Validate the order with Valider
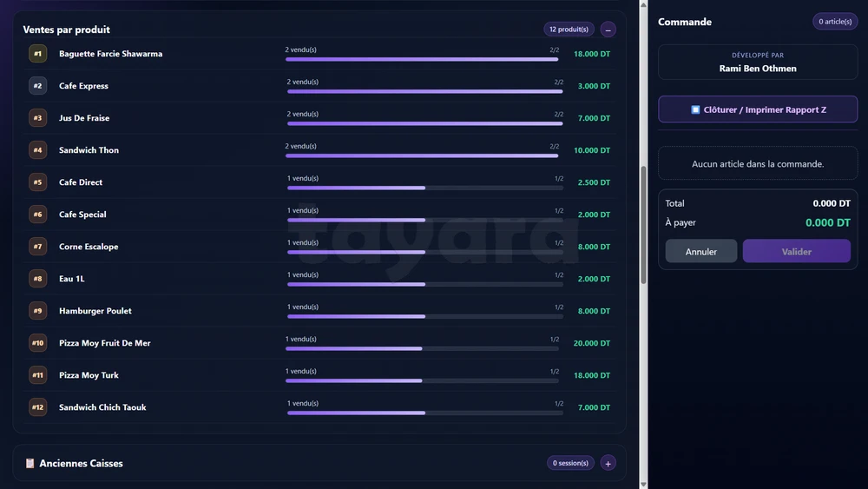This screenshot has width=868, height=489. (x=797, y=251)
